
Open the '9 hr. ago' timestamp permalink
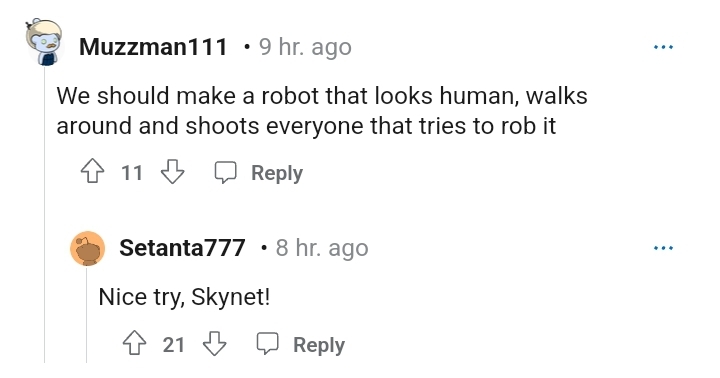(x=305, y=47)
